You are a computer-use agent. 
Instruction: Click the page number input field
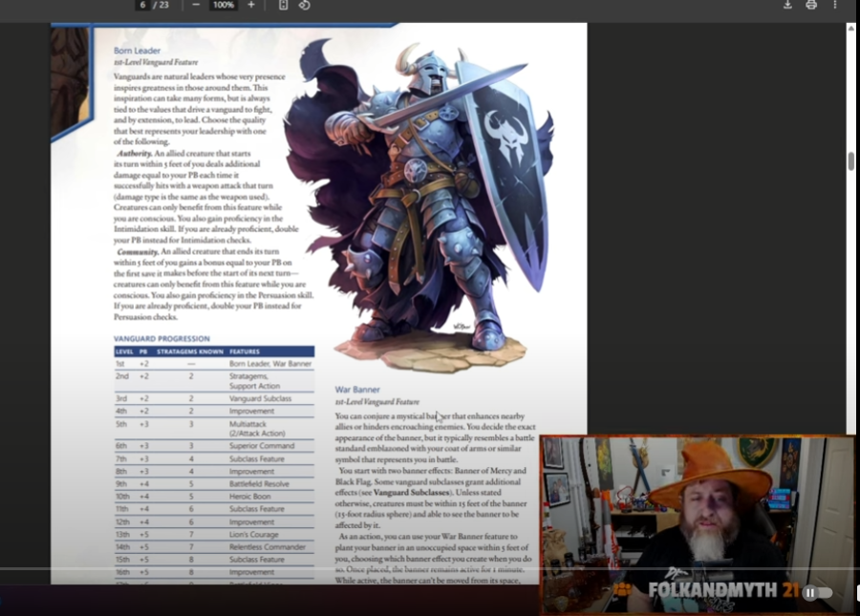[142, 5]
